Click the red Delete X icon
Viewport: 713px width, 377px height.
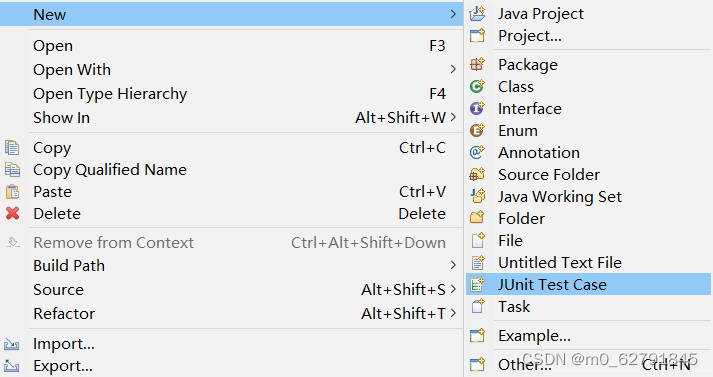click(x=12, y=213)
